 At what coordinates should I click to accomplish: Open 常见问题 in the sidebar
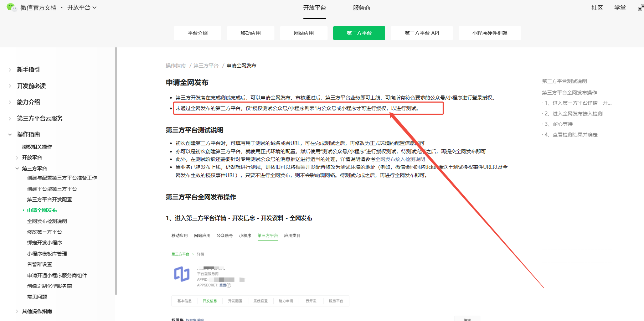pos(37,297)
